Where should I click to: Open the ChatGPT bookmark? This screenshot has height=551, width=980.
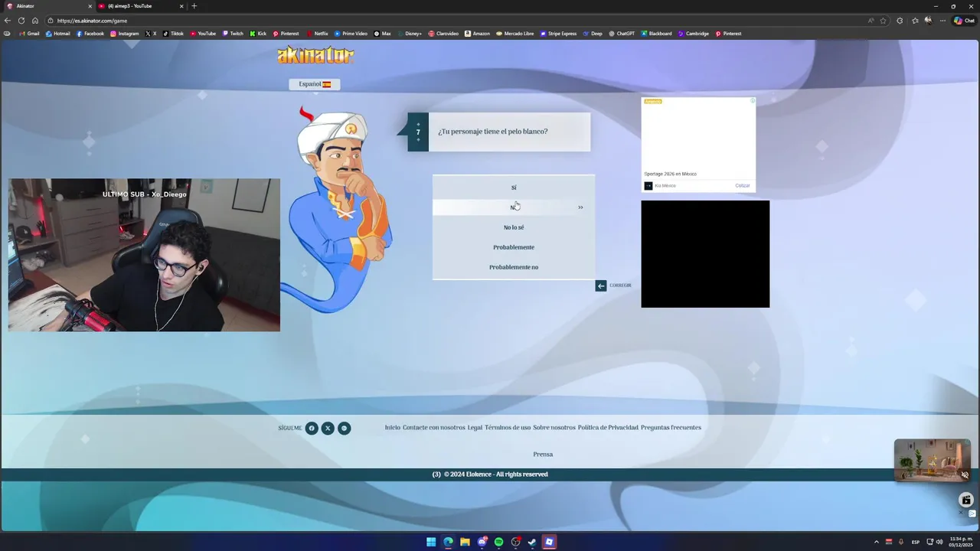pos(622,34)
